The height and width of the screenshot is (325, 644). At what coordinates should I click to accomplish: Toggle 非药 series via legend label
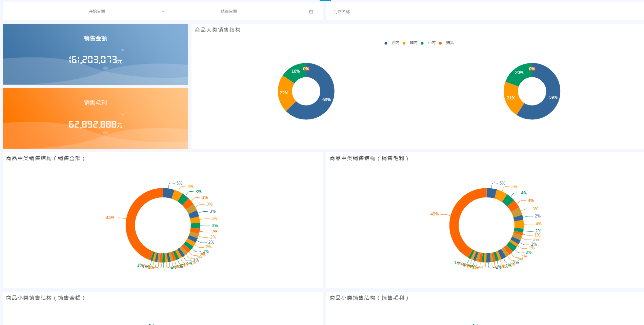click(x=414, y=43)
